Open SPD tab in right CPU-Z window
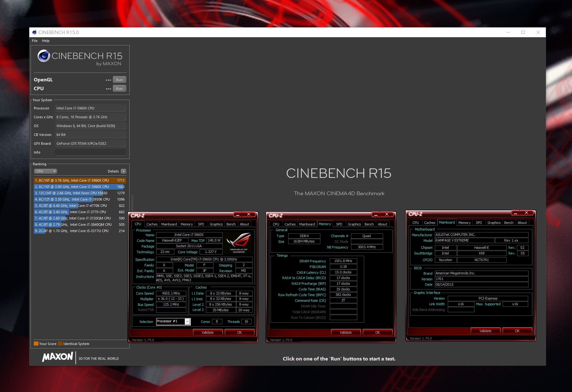The height and width of the screenshot is (392, 572). pyautogui.click(x=479, y=223)
